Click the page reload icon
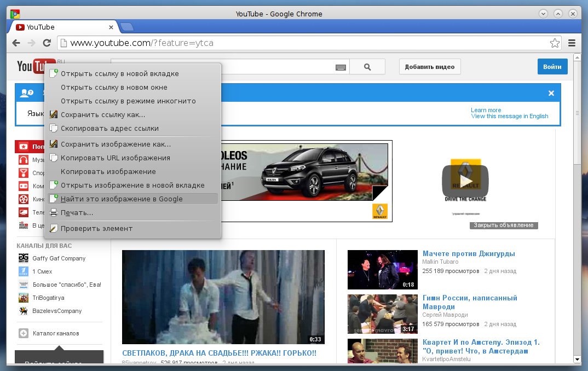The height and width of the screenshot is (371, 588). tap(47, 43)
